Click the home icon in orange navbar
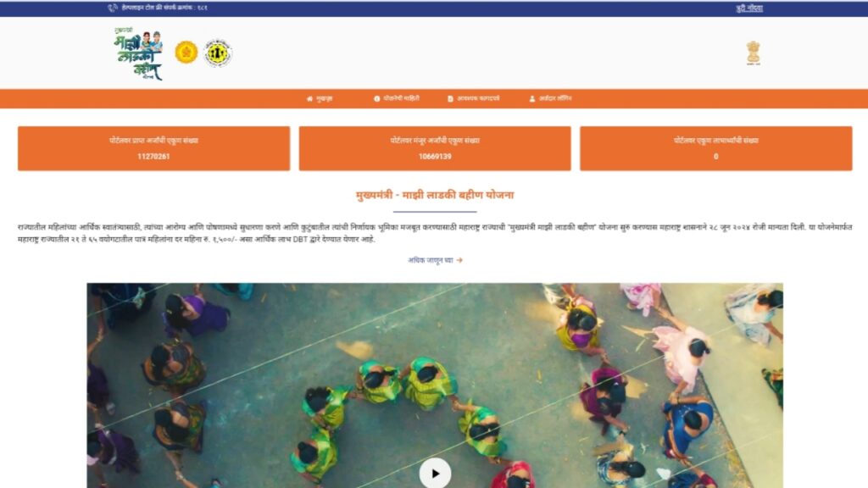 [309, 98]
